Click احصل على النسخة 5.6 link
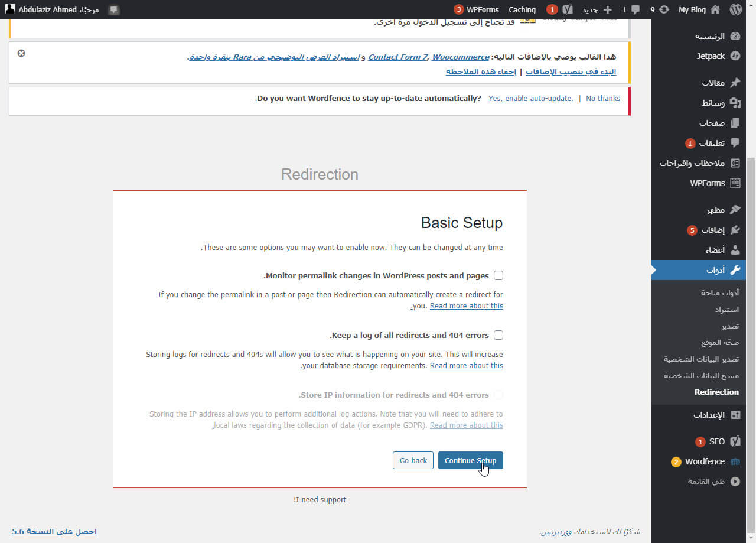This screenshot has height=543, width=756. (54, 532)
